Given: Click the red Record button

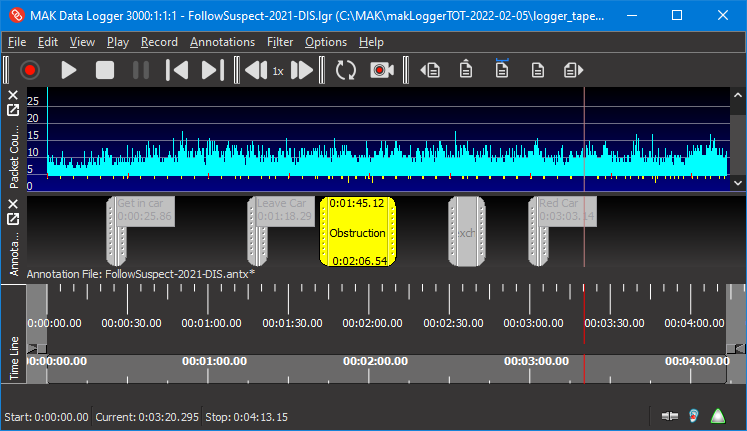Looking at the screenshot, I should [x=30, y=70].
